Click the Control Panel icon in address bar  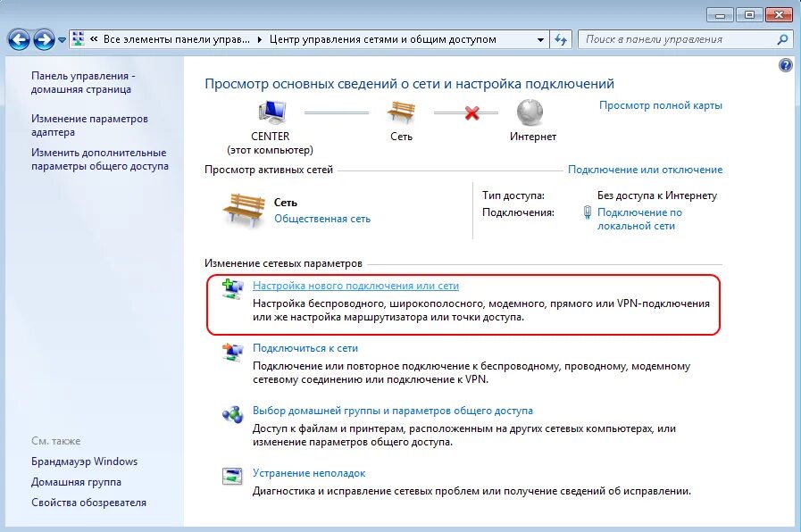(79, 38)
